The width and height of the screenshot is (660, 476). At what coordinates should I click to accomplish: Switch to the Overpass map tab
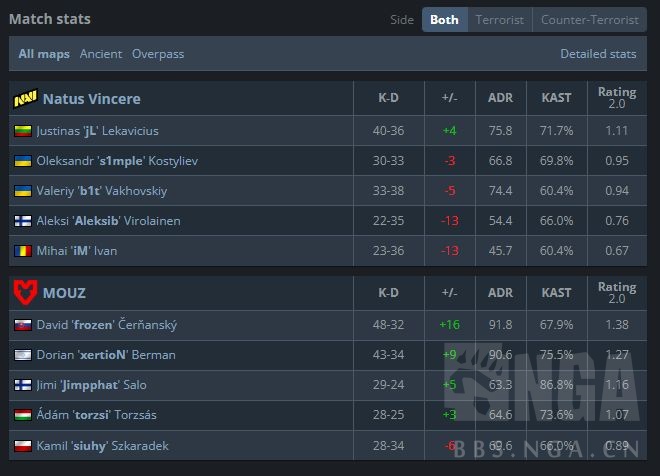point(158,54)
